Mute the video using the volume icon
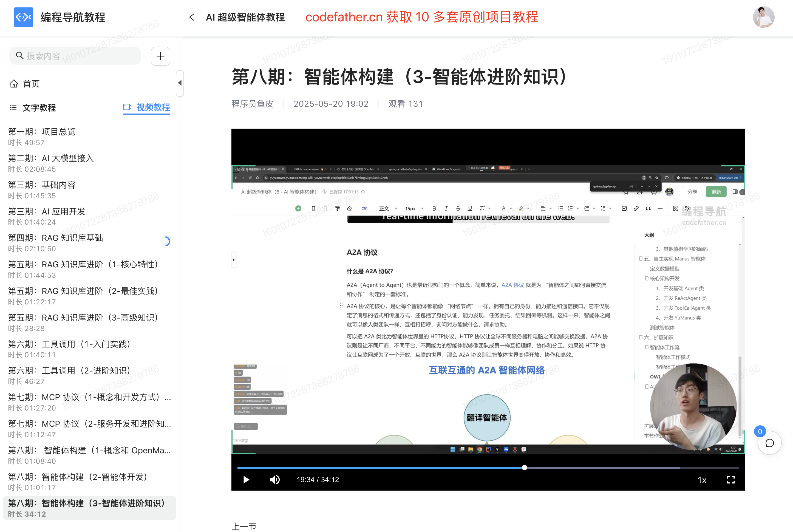This screenshot has height=532, width=793. pos(274,479)
